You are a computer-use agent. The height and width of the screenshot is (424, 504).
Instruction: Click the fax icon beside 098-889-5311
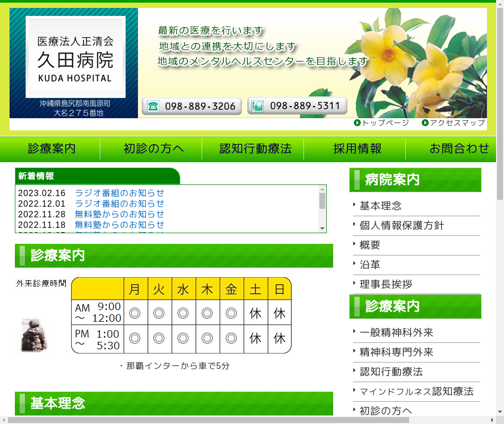[x=258, y=106]
